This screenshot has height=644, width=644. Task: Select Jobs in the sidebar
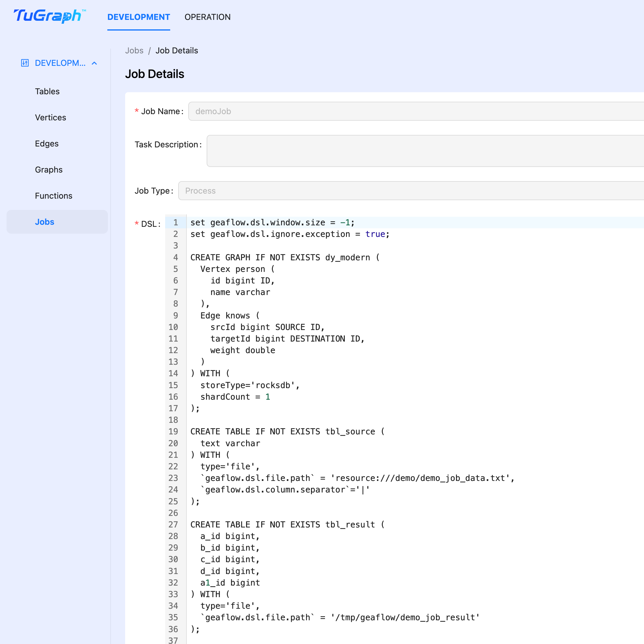(x=44, y=222)
